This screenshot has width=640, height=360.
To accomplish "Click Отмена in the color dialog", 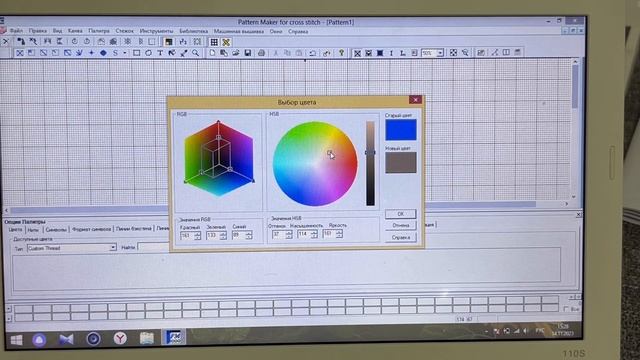I will [x=400, y=225].
